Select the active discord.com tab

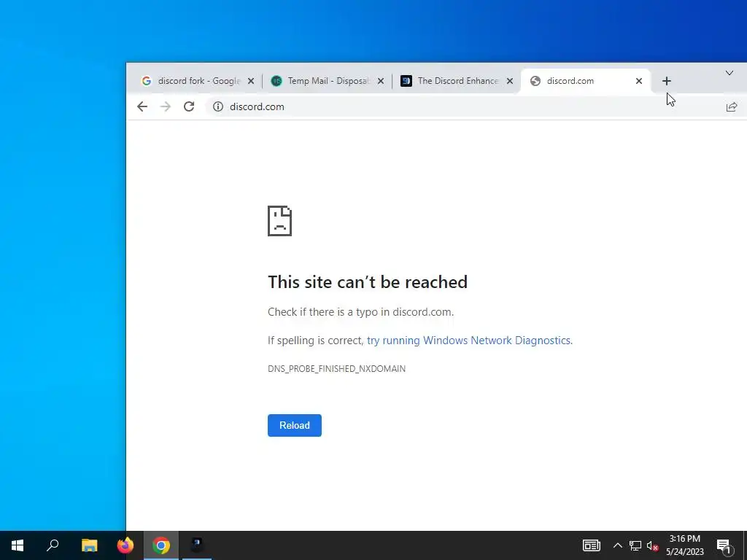(x=586, y=81)
